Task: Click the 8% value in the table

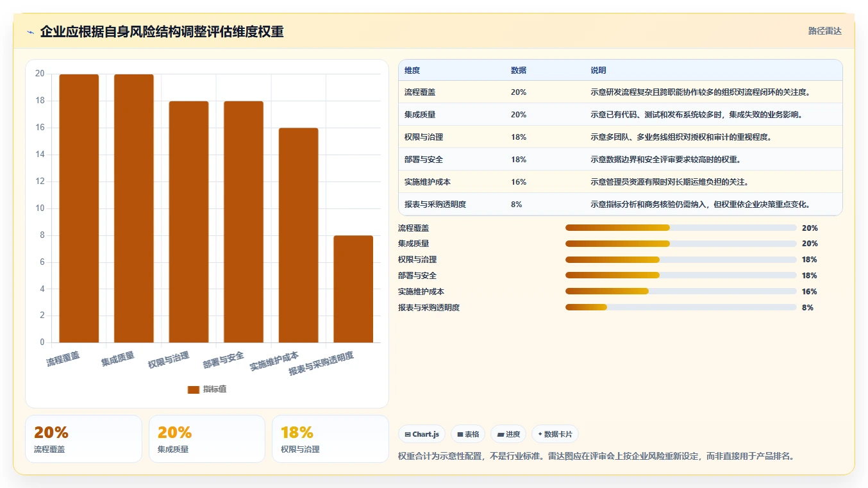Action: 517,205
